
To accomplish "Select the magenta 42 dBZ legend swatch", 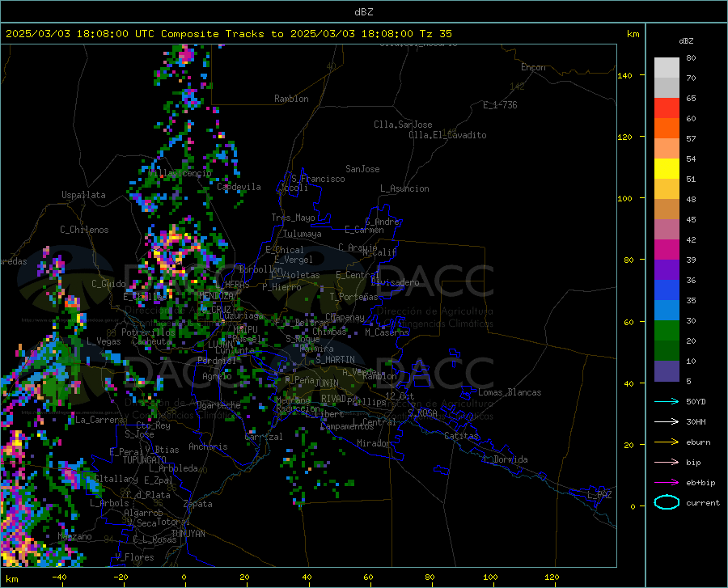I will (667, 250).
